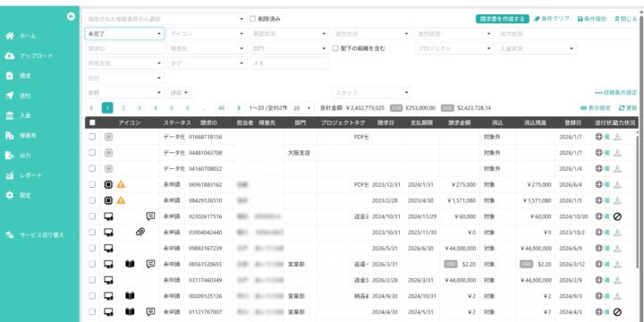Open the 未完了 status dropdown
The image size is (644, 322).
(x=125, y=34)
